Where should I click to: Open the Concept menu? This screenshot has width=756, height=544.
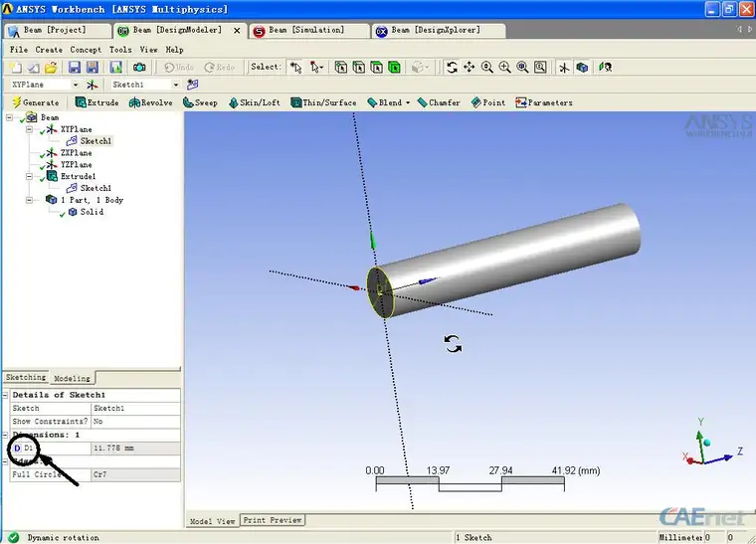coord(86,50)
